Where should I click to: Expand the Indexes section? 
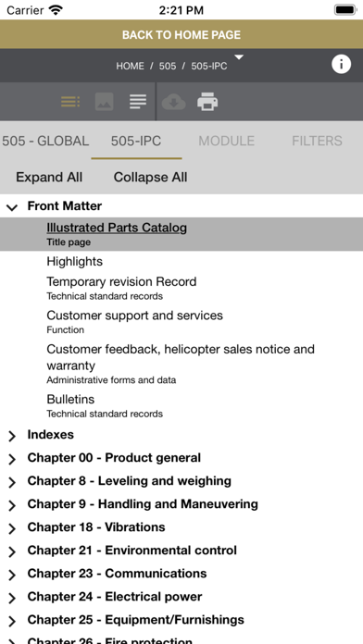[x=12, y=436]
